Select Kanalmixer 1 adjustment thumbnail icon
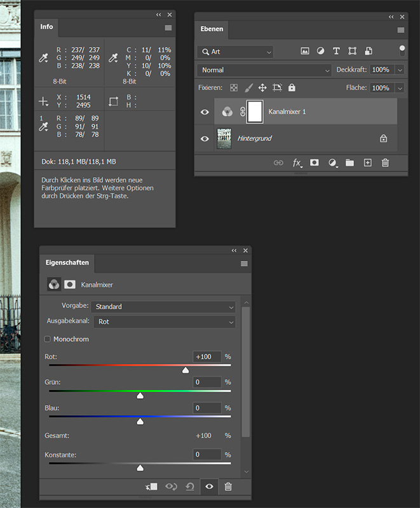 point(227,112)
